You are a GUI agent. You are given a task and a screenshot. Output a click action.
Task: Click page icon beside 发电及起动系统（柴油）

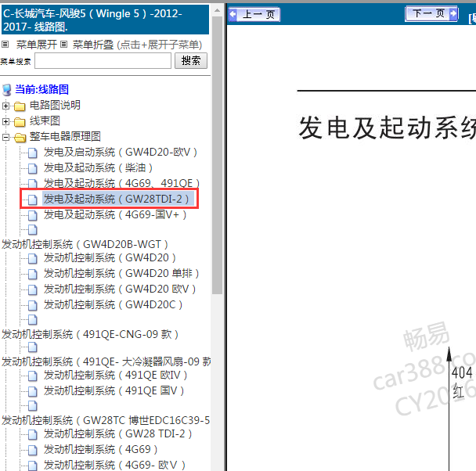pos(32,169)
